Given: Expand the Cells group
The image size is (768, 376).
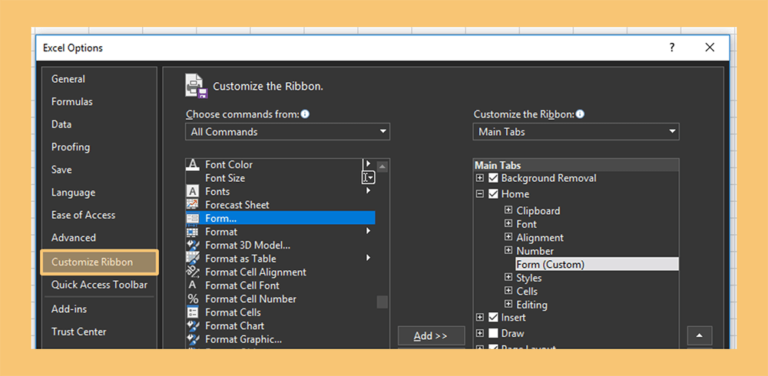Looking at the screenshot, I should point(508,291).
